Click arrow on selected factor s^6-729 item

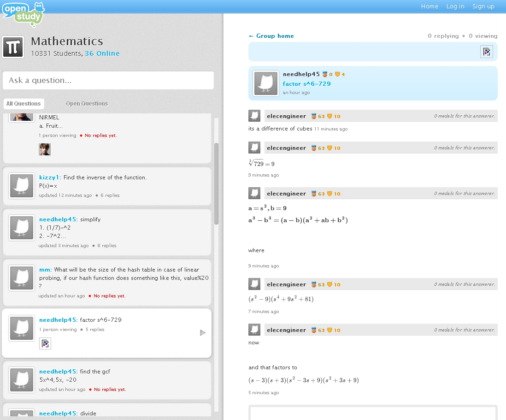(203, 333)
